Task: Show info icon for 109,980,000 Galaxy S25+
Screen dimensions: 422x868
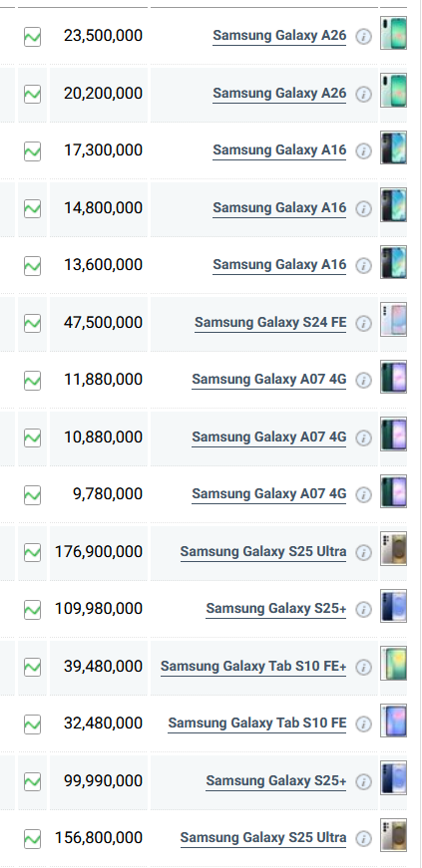Action: [x=363, y=610]
